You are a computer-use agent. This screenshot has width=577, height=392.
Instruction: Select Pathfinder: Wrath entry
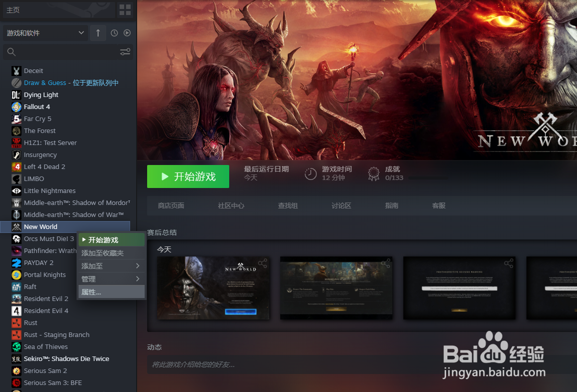click(39, 251)
